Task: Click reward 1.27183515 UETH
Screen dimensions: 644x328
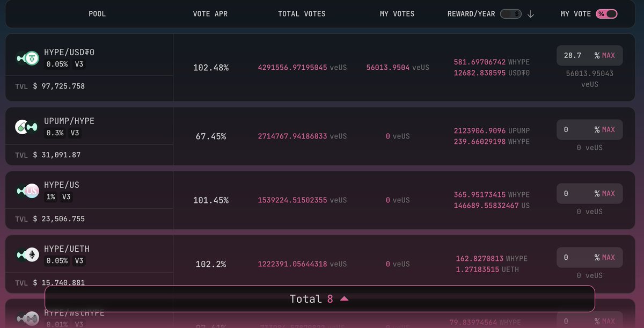Action: pyautogui.click(x=487, y=269)
